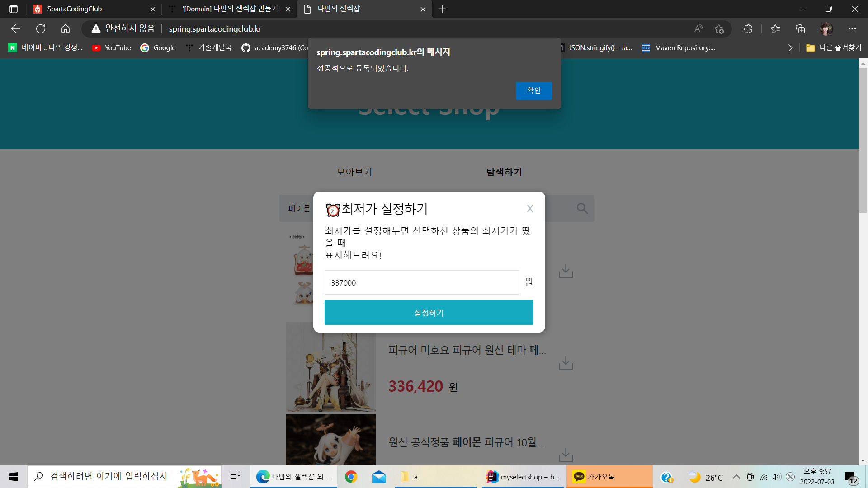Click the Windows taskbar search box

point(124,477)
